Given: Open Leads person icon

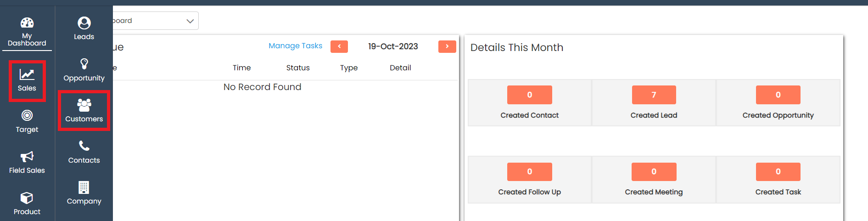Looking at the screenshot, I should [x=84, y=23].
